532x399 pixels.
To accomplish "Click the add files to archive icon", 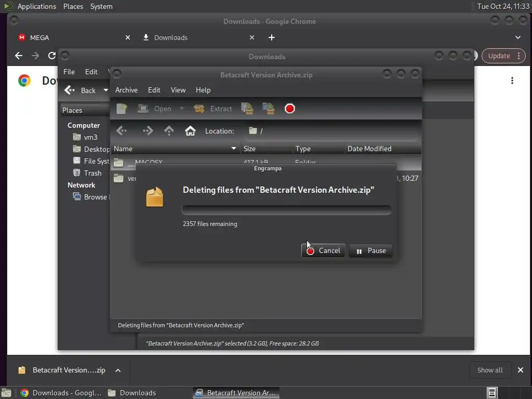I will (247, 109).
